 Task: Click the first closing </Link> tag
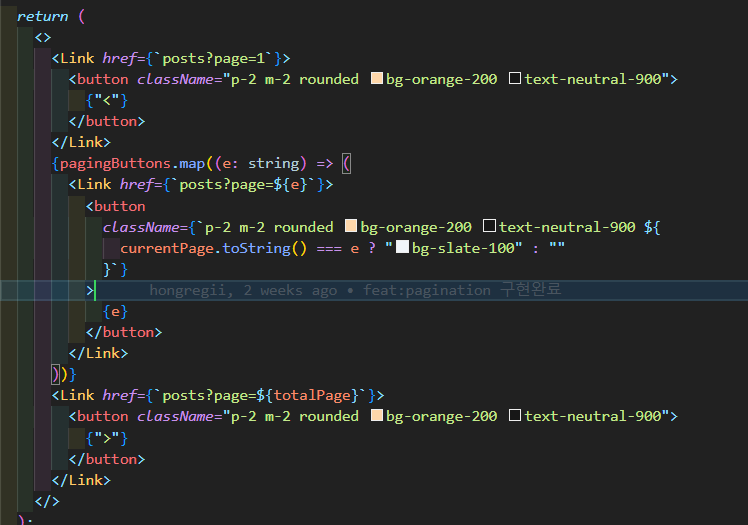81,142
